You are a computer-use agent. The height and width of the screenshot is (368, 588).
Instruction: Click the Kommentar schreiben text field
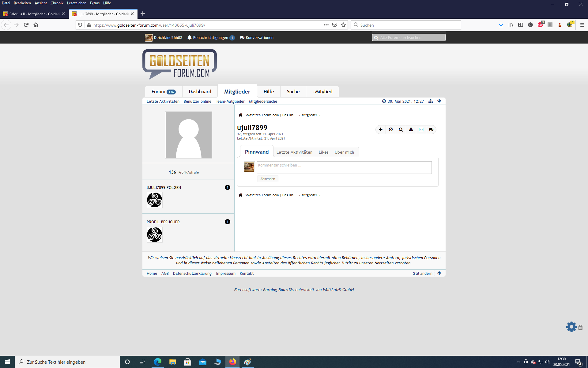[344, 167]
